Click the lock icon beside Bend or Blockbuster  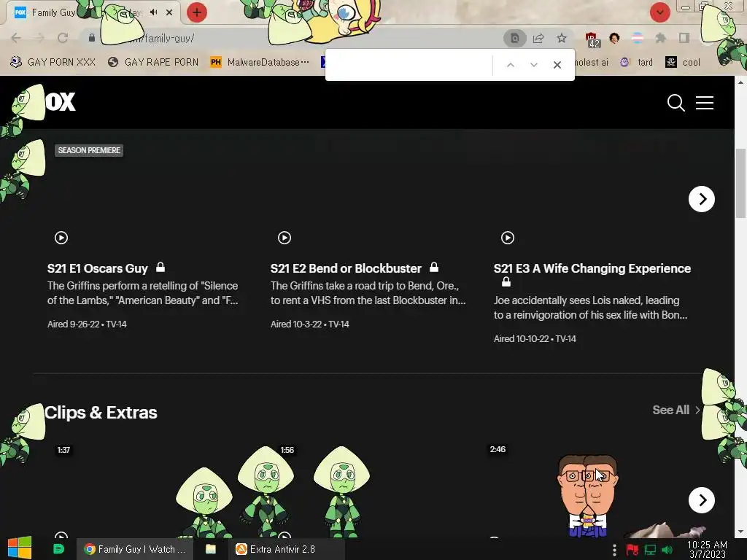tap(433, 267)
